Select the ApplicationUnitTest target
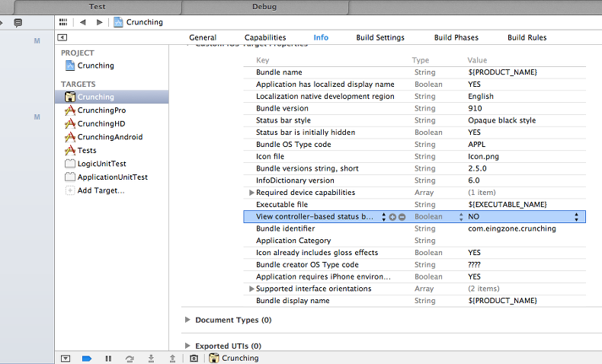The height and width of the screenshot is (364, 602). [113, 177]
